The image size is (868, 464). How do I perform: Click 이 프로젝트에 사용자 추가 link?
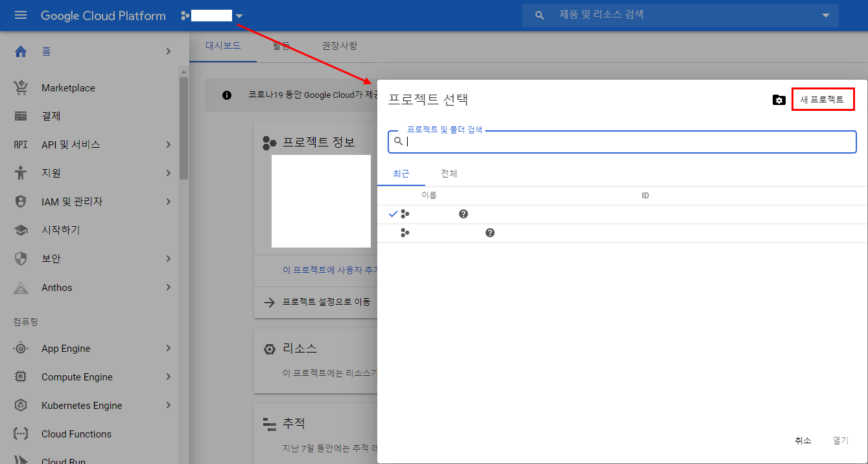330,270
